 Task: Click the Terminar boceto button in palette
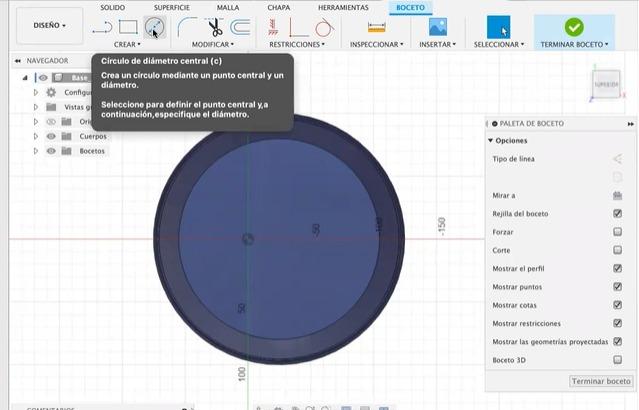(x=601, y=381)
